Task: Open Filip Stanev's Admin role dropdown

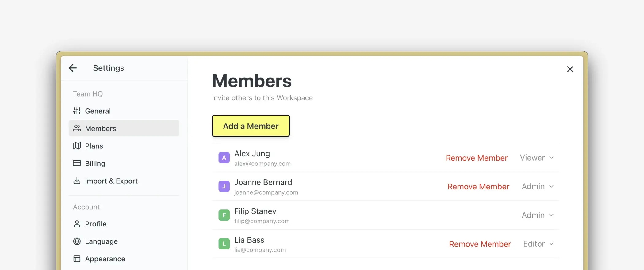Action: point(538,215)
